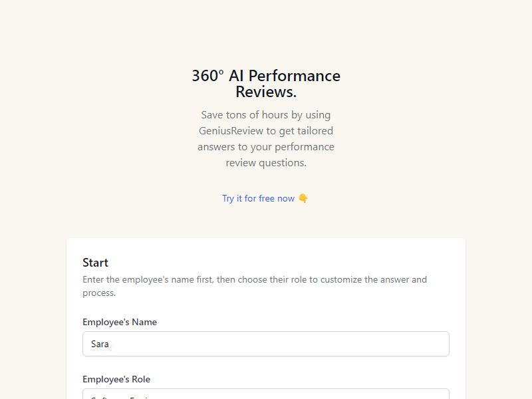
Task: Focus the Employee's Name input field
Action: tap(266, 344)
